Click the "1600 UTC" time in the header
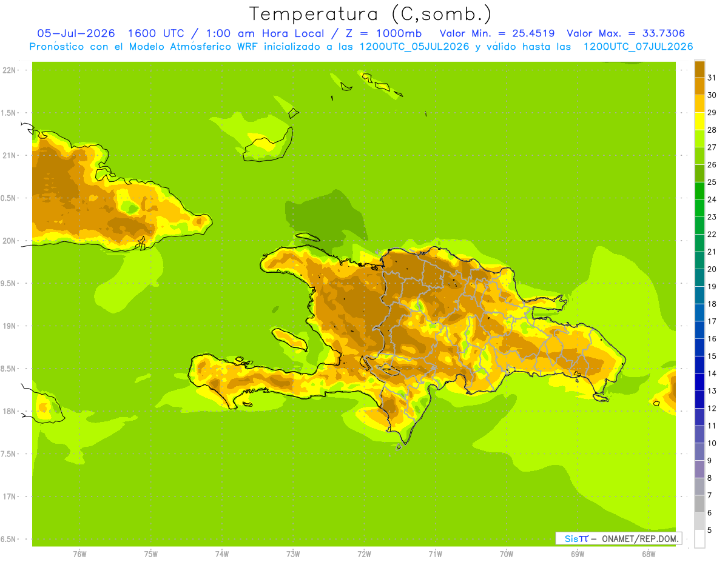This screenshot has width=728, height=562. click(x=157, y=33)
